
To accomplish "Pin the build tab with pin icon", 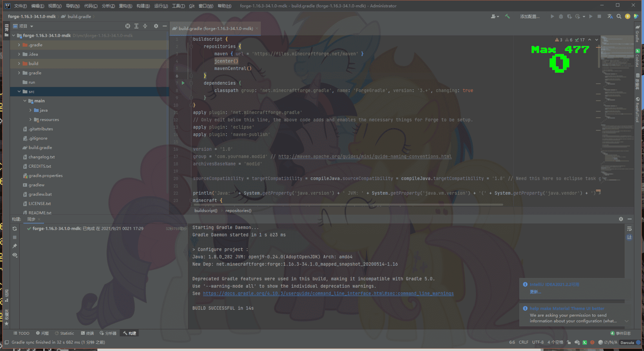I will (15, 246).
